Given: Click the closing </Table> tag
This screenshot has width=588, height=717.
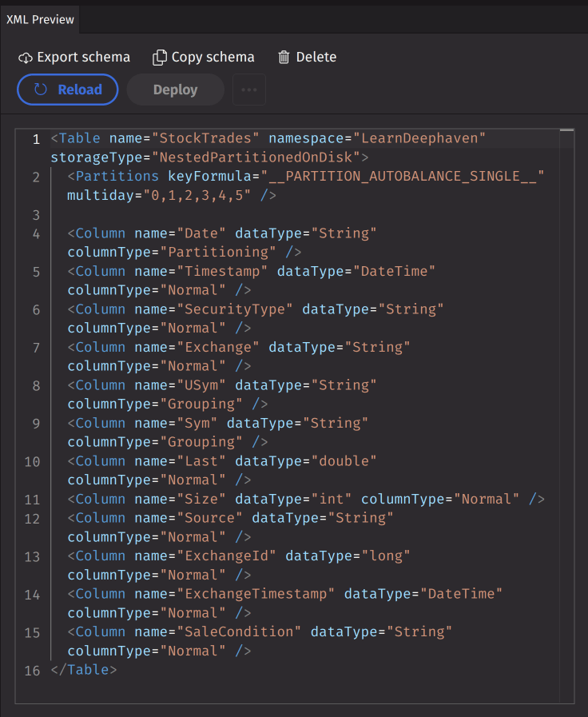Looking at the screenshot, I should coord(84,670).
